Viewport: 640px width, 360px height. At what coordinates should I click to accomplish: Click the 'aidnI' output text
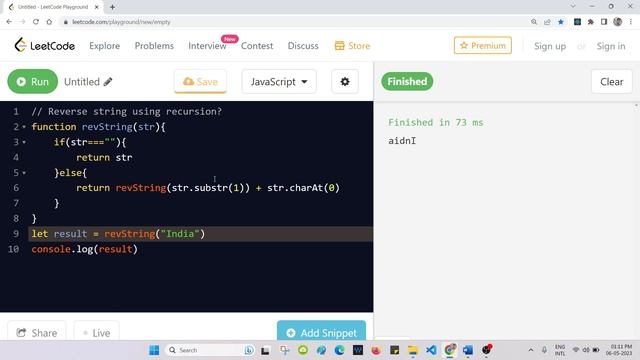[402, 141]
